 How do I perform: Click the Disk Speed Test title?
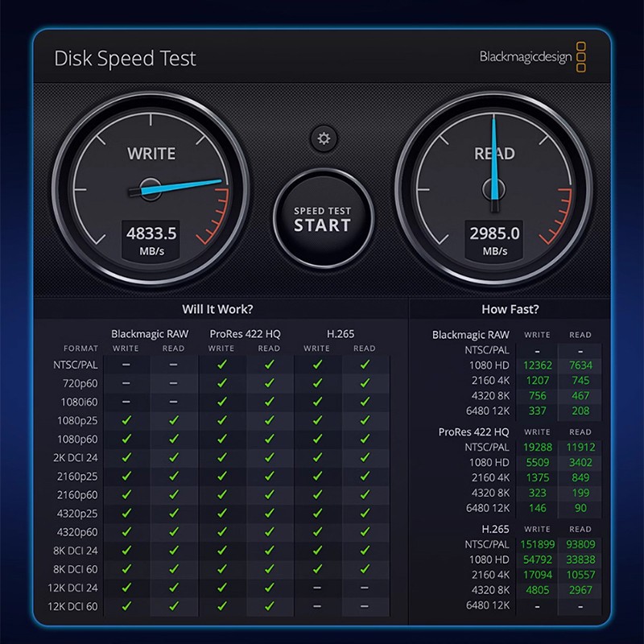125,58
